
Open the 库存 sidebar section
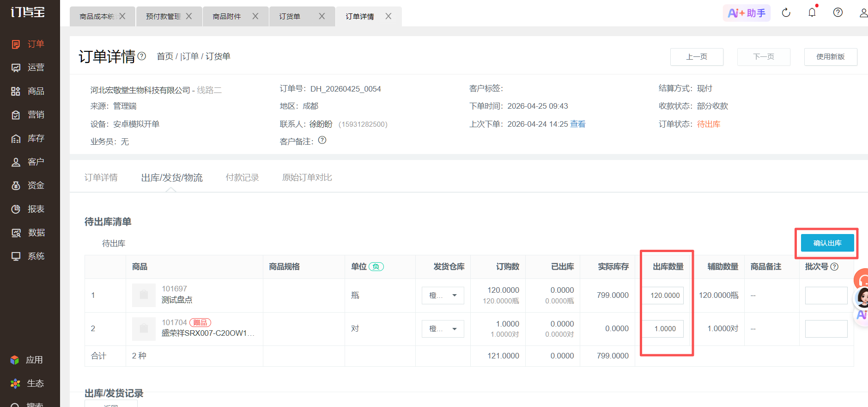click(x=28, y=138)
